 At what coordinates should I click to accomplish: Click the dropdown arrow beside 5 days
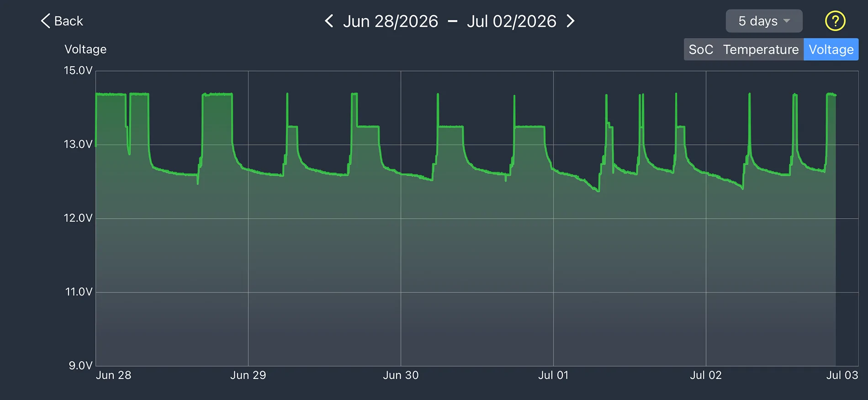[787, 21]
